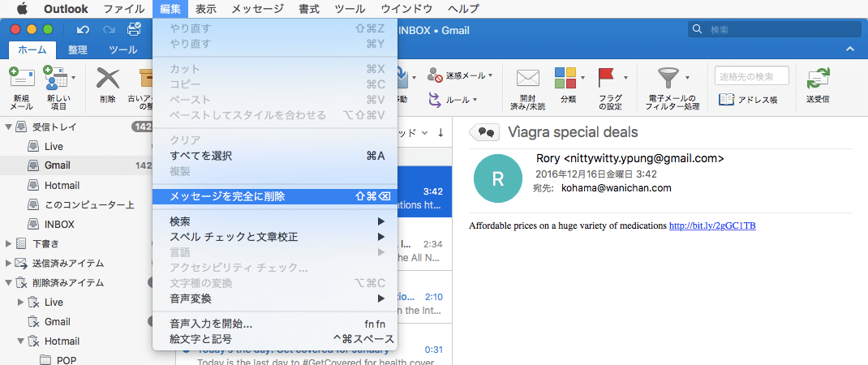Choose 絵文字と記号
This screenshot has width=868, height=365.
click(275, 339)
